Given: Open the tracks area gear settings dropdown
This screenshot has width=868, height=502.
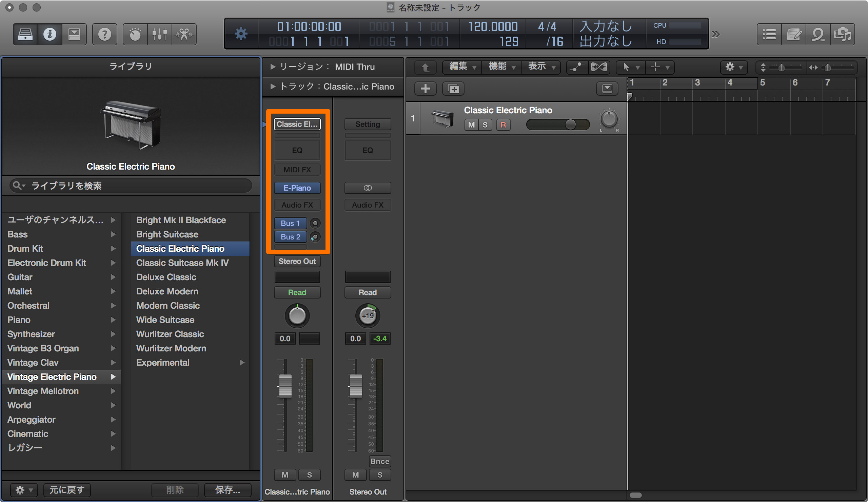Looking at the screenshot, I should (734, 67).
